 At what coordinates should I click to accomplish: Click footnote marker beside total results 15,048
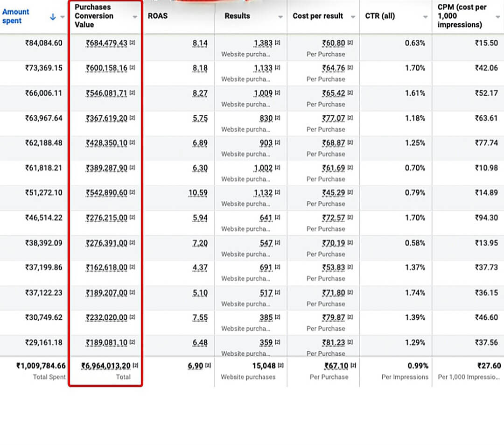tap(280, 366)
